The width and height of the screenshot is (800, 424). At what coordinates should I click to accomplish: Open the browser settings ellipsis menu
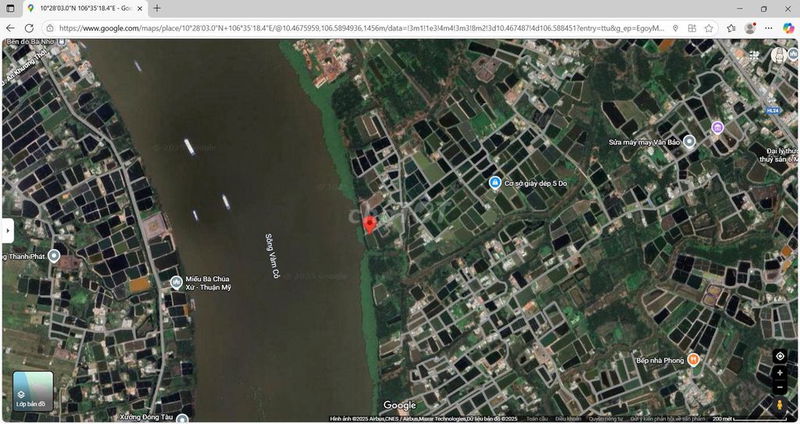pos(768,29)
